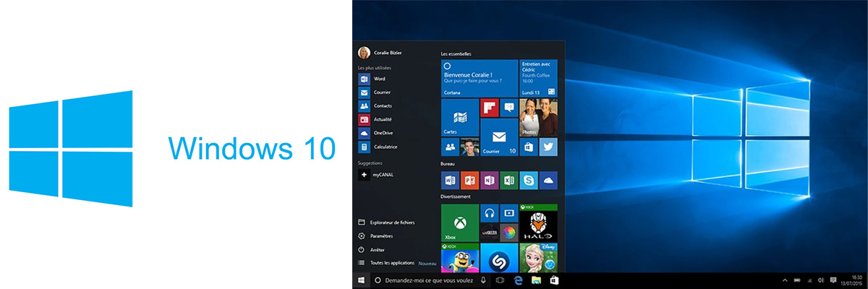This screenshot has height=289, width=868.
Task: Open the Twitter tile
Action: tap(548, 147)
